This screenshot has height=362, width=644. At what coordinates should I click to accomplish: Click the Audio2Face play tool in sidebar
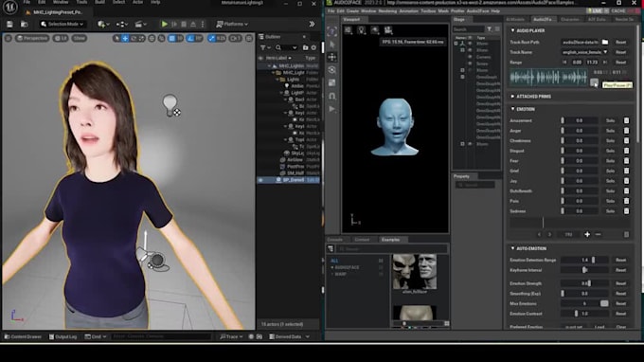332,109
